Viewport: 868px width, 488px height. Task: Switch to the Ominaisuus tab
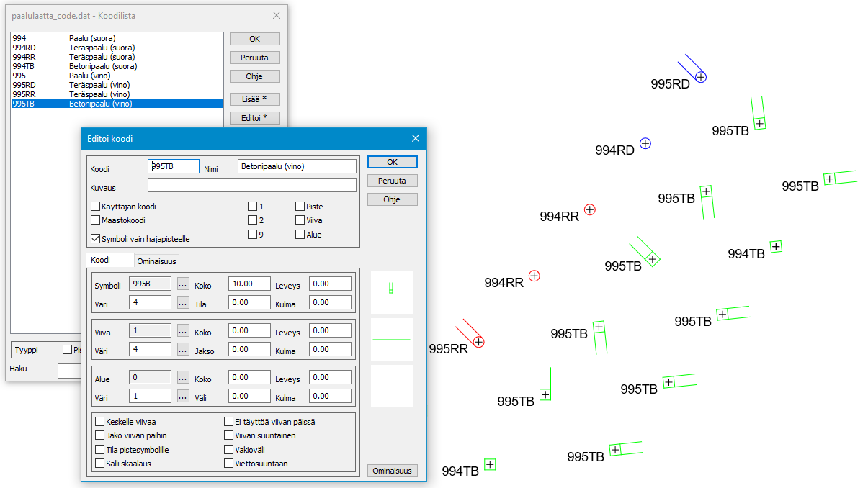pyautogui.click(x=157, y=261)
